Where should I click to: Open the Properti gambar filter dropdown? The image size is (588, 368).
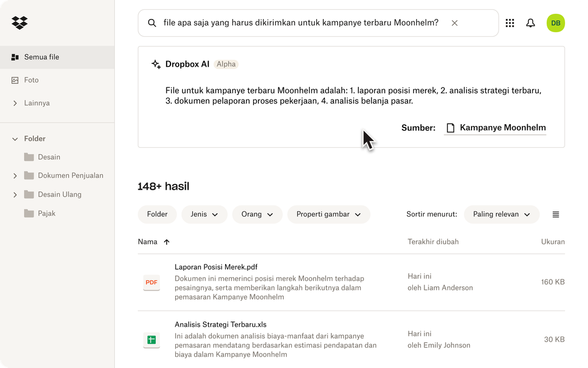pyautogui.click(x=328, y=214)
